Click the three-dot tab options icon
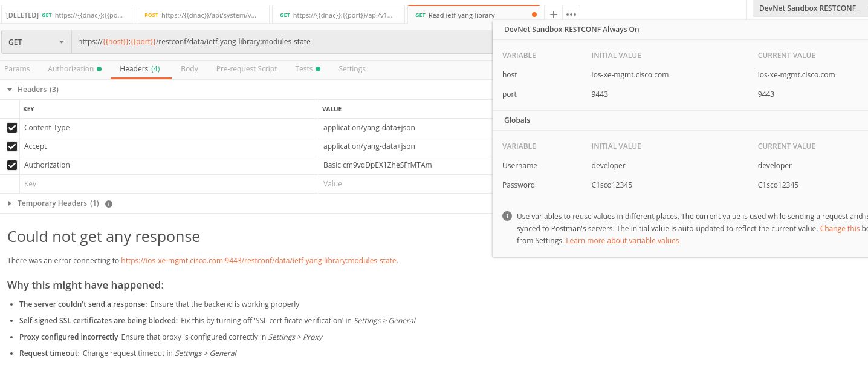868x368 pixels. click(571, 14)
